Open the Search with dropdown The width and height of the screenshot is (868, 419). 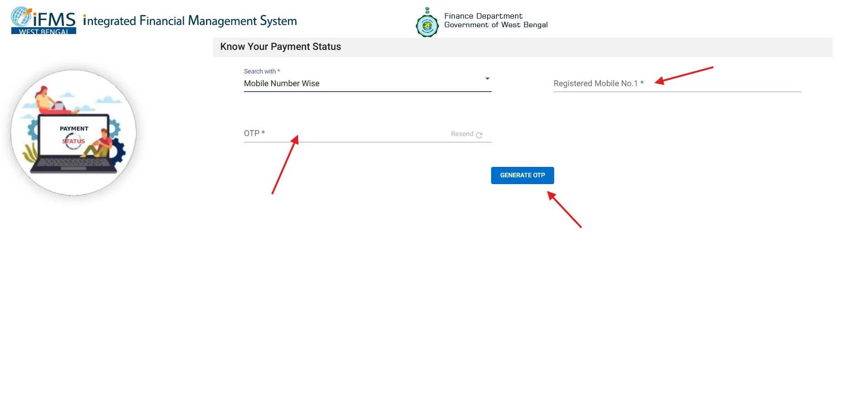click(367, 83)
